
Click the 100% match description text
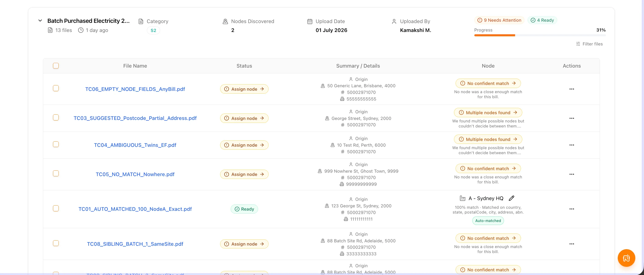[488, 210]
